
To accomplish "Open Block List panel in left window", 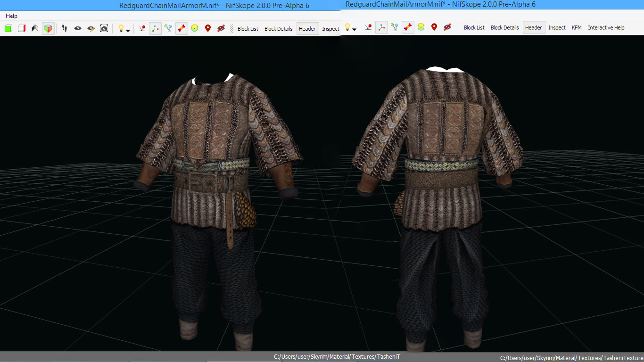I will point(248,29).
